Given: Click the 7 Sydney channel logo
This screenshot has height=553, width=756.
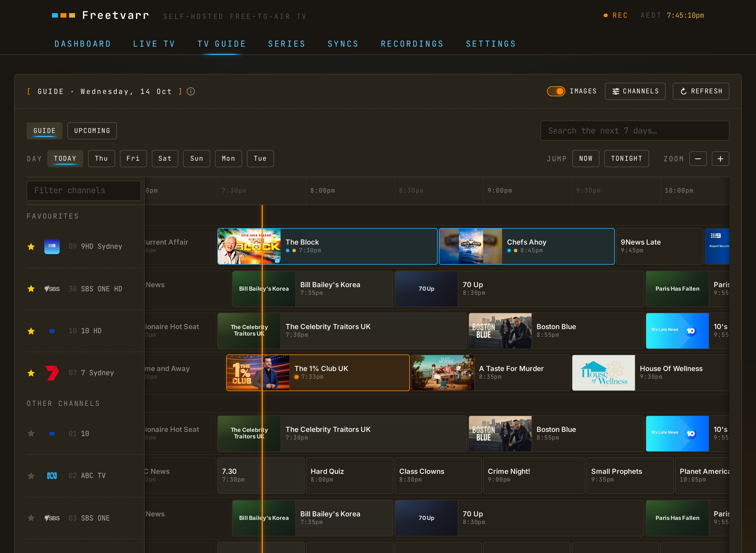Looking at the screenshot, I should coord(52,373).
